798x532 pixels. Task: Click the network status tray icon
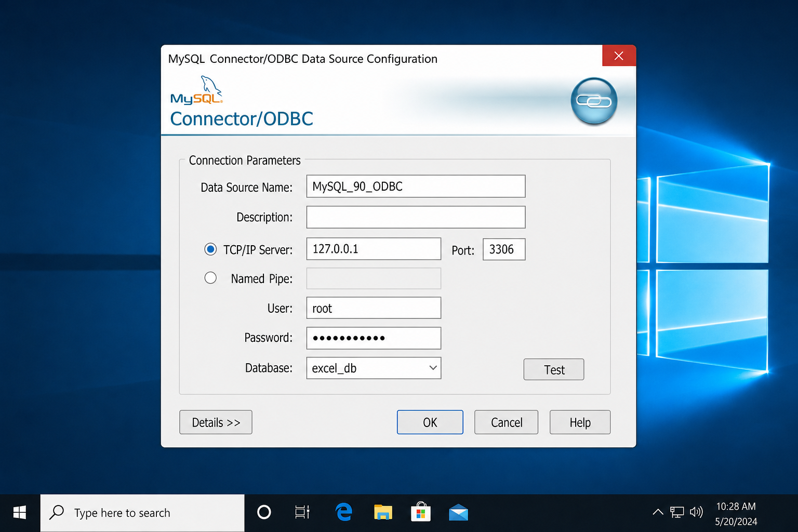(x=677, y=513)
